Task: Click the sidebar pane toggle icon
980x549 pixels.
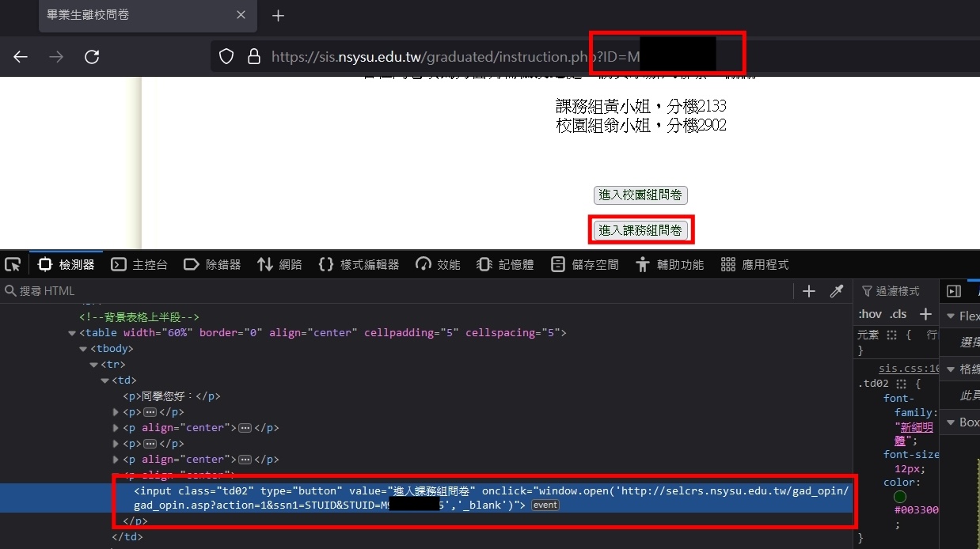Action: (x=954, y=291)
